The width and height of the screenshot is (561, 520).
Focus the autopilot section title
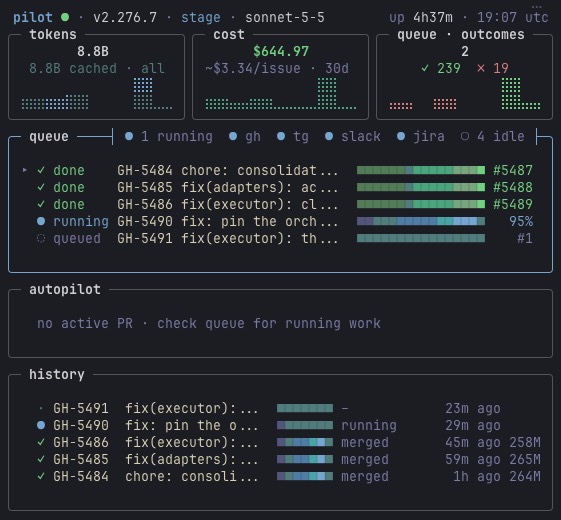(x=65, y=289)
